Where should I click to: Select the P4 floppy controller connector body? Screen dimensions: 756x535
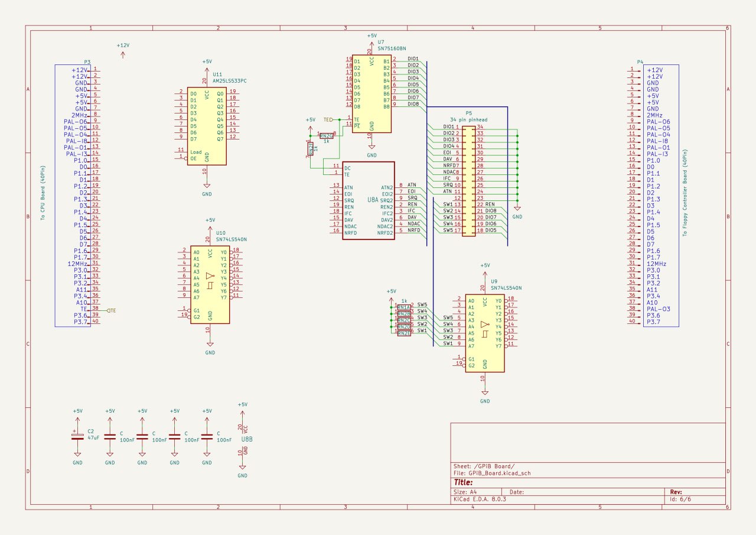pyautogui.click(x=660, y=195)
